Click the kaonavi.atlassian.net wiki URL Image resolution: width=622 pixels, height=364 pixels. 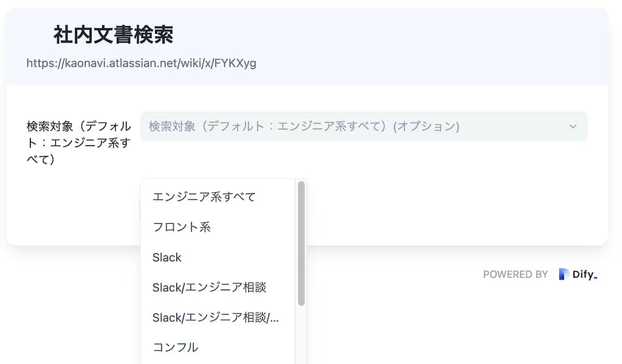pyautogui.click(x=141, y=63)
